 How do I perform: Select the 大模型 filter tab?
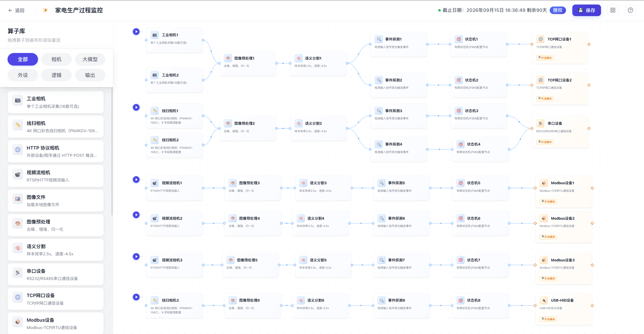pos(90,59)
